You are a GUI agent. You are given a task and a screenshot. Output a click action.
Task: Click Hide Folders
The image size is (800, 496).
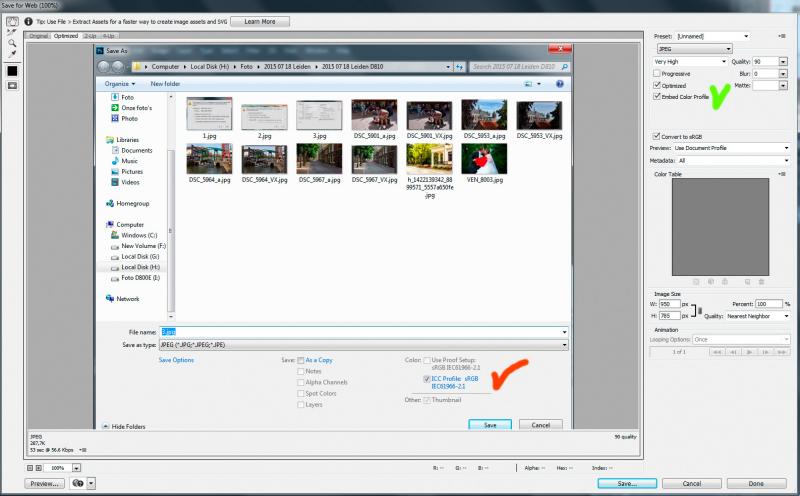tap(123, 426)
